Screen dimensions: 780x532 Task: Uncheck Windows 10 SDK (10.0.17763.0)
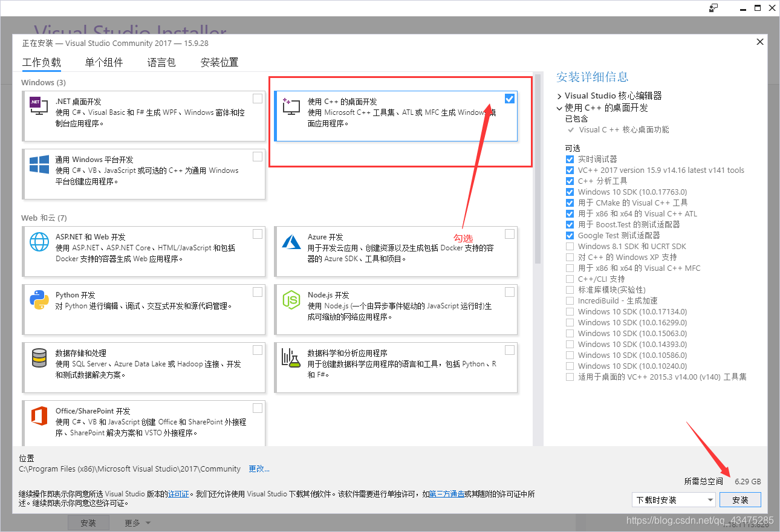pyautogui.click(x=570, y=192)
